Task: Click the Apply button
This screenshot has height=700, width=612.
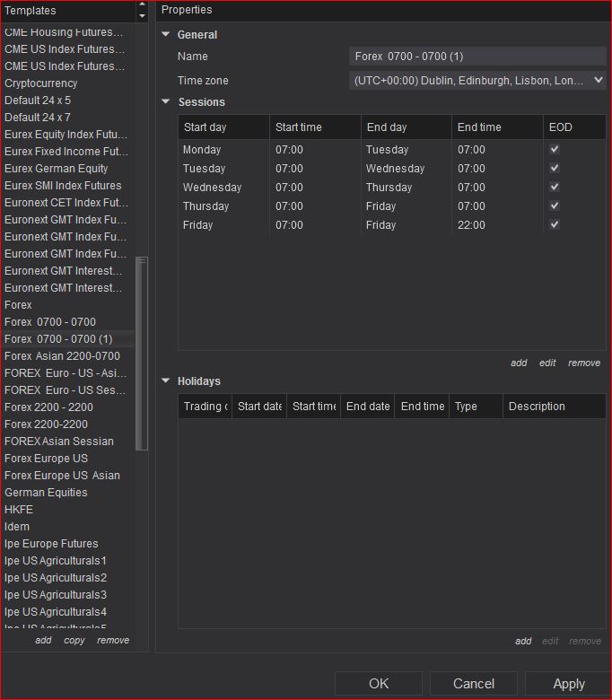Action: coord(569,684)
